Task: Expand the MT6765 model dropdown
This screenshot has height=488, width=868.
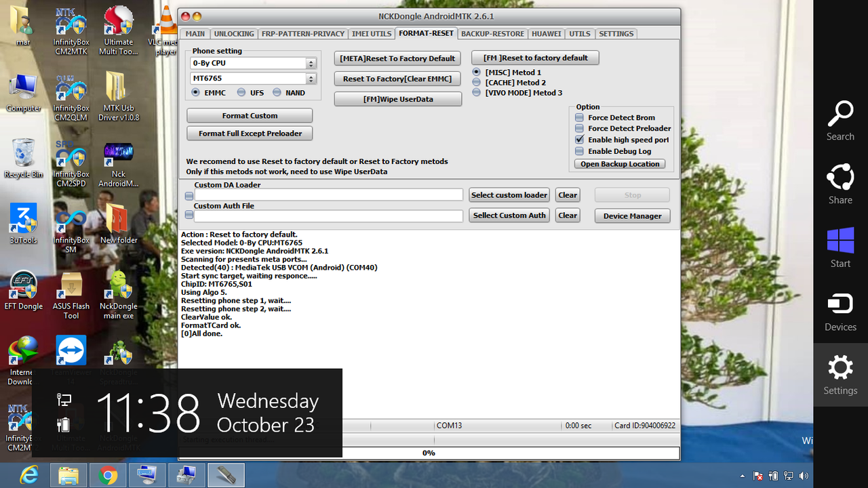Action: (x=311, y=79)
